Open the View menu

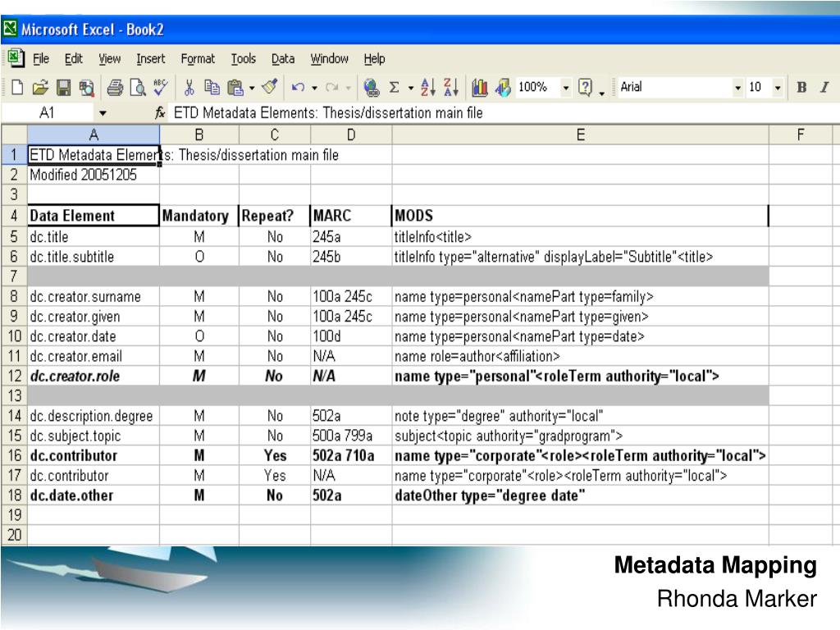tap(109, 58)
